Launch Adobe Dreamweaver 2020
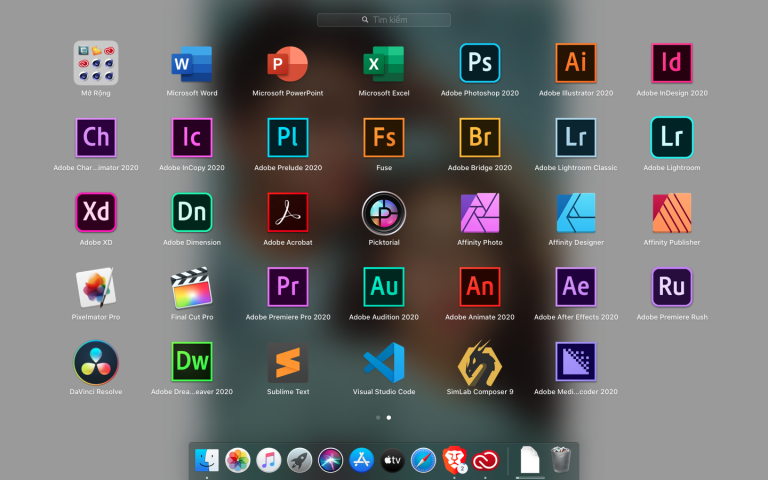The height and width of the screenshot is (480, 768). coord(192,362)
